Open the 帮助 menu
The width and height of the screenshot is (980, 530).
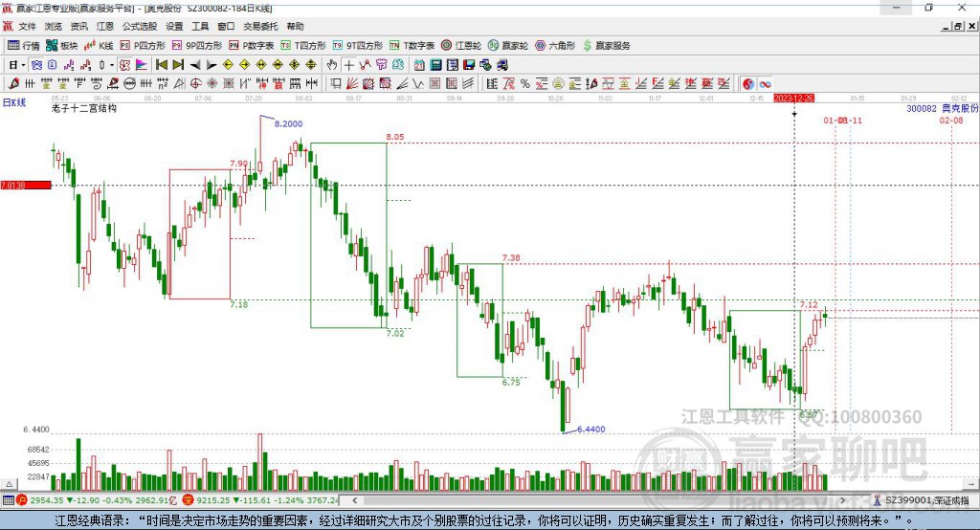click(295, 26)
